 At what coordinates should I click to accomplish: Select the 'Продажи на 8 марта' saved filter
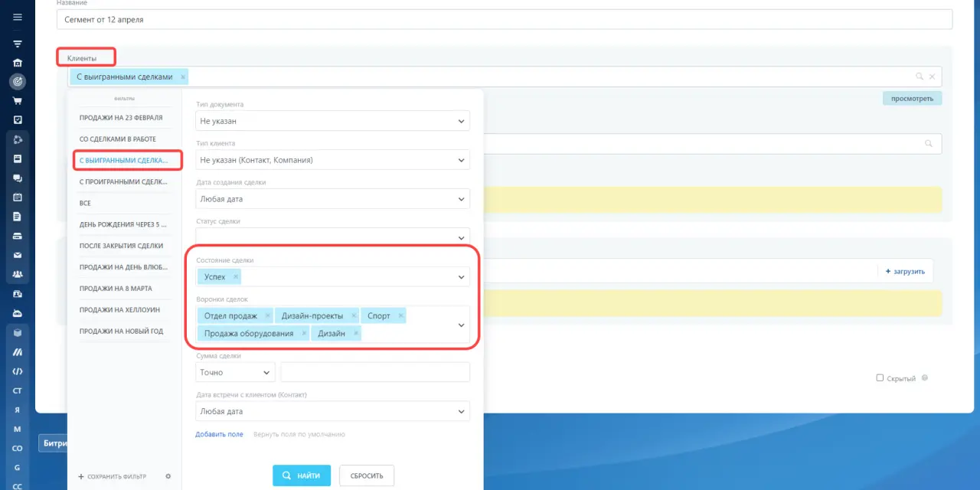pos(116,289)
